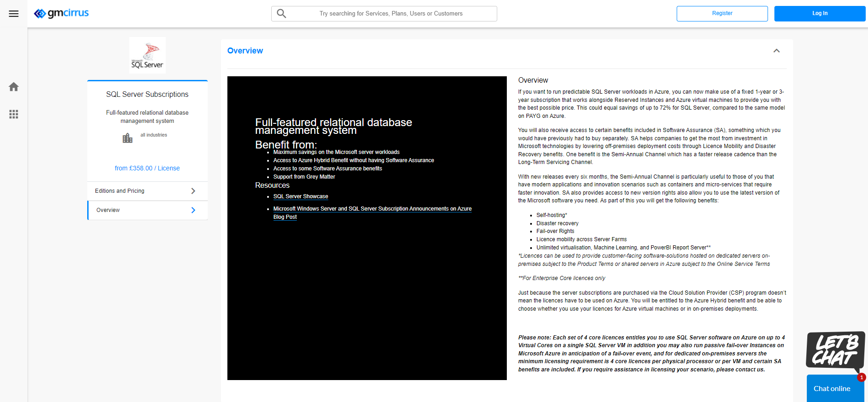Open the apps grid sidebar icon
This screenshot has height=402, width=868.
[x=14, y=114]
